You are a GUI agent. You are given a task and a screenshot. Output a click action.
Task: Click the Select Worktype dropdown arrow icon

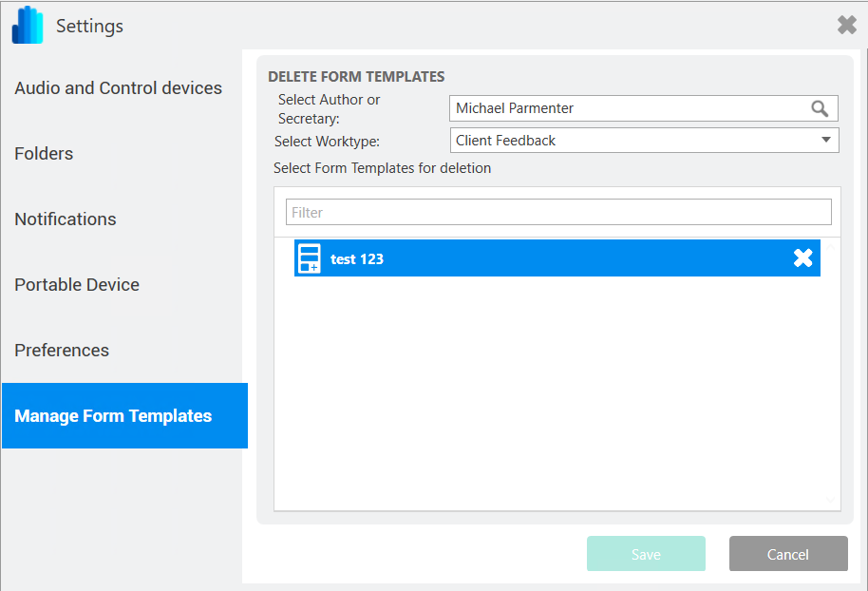(825, 140)
